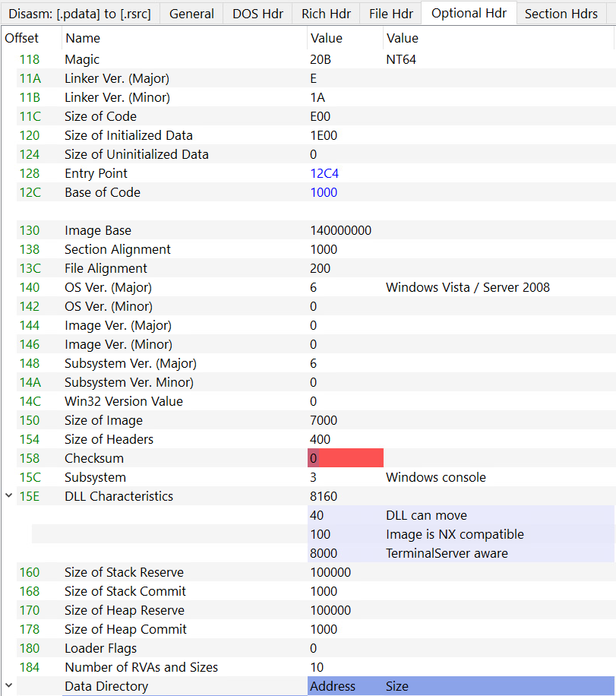This screenshot has width=616, height=696.
Task: Switch to the File Hdr tab
Action: tap(390, 14)
